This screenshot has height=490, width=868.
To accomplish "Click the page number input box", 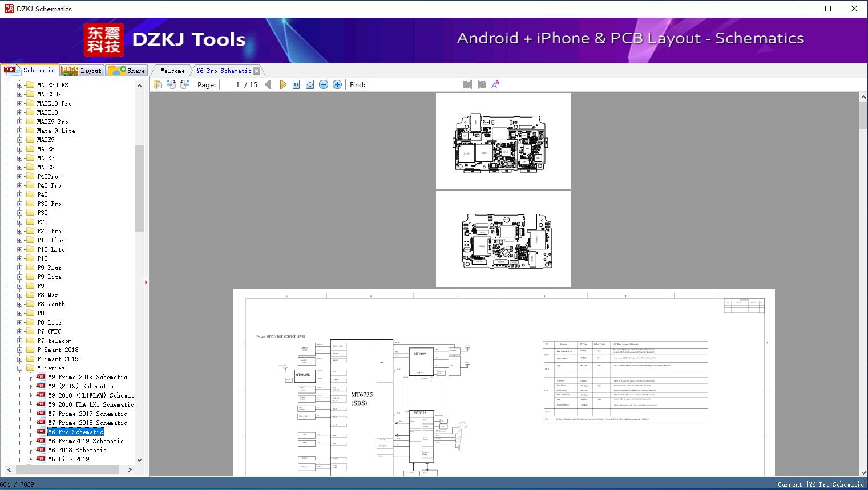I will click(x=229, y=84).
